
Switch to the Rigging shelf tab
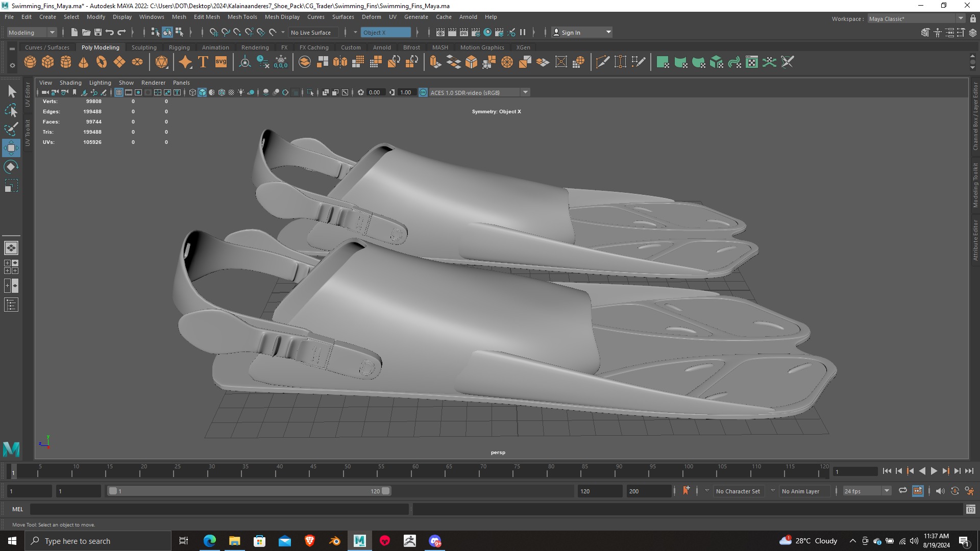pyautogui.click(x=179, y=47)
